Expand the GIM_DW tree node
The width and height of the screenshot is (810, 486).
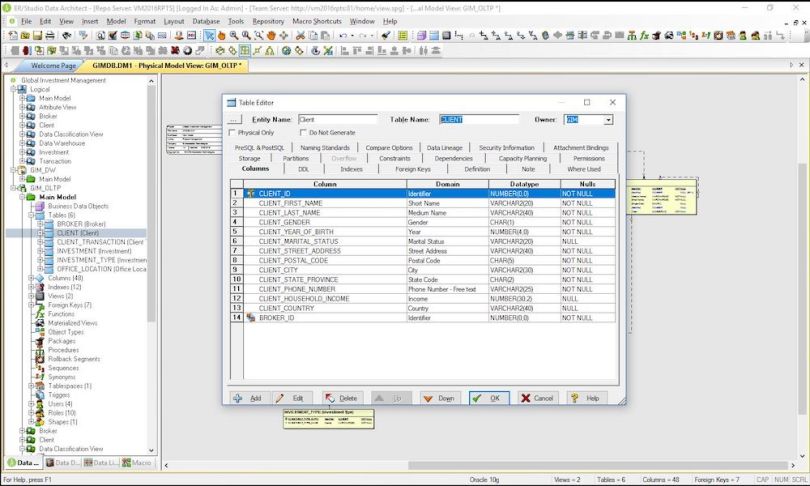(14, 170)
